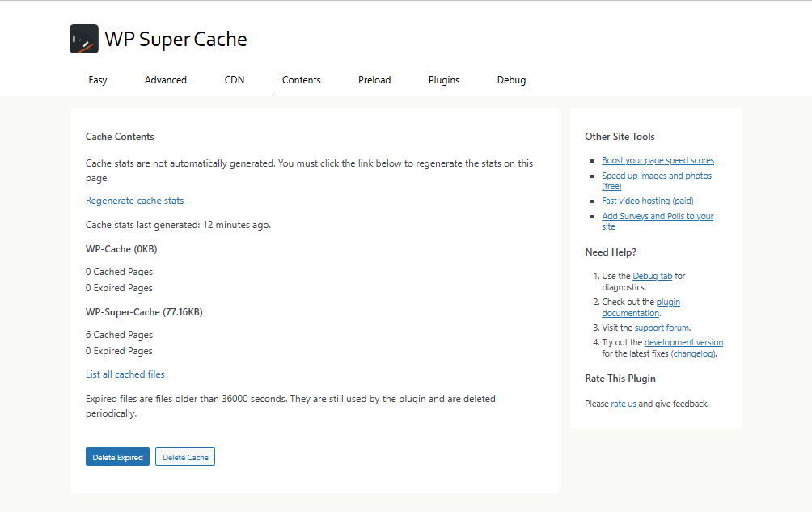Open the Preload tab
This screenshot has width=812, height=512.
374,80
